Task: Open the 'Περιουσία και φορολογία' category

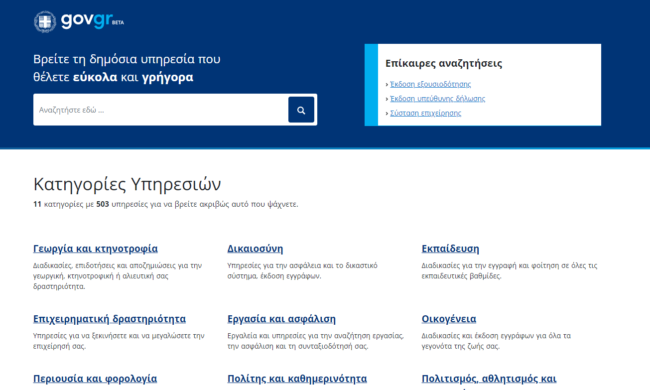Action: (95, 378)
